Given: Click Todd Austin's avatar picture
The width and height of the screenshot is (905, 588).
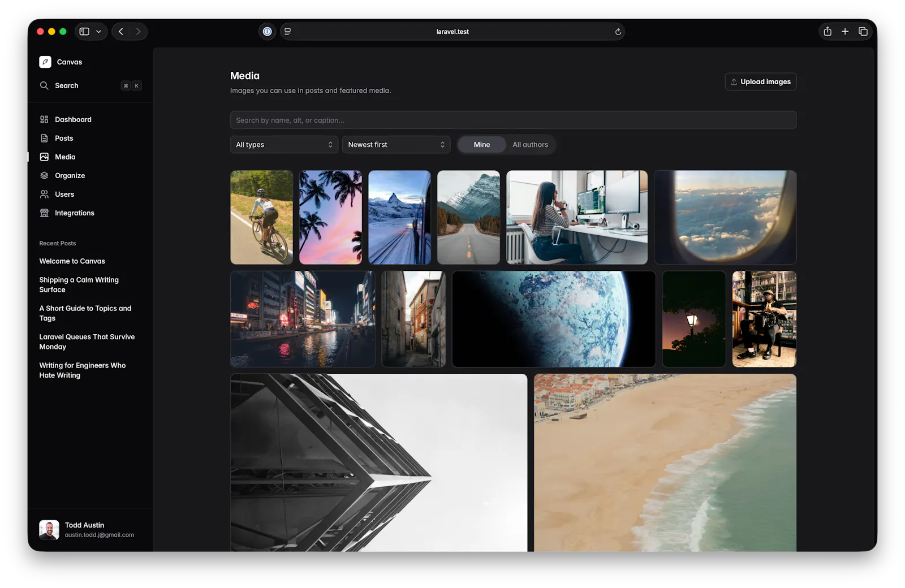Looking at the screenshot, I should click(x=49, y=530).
